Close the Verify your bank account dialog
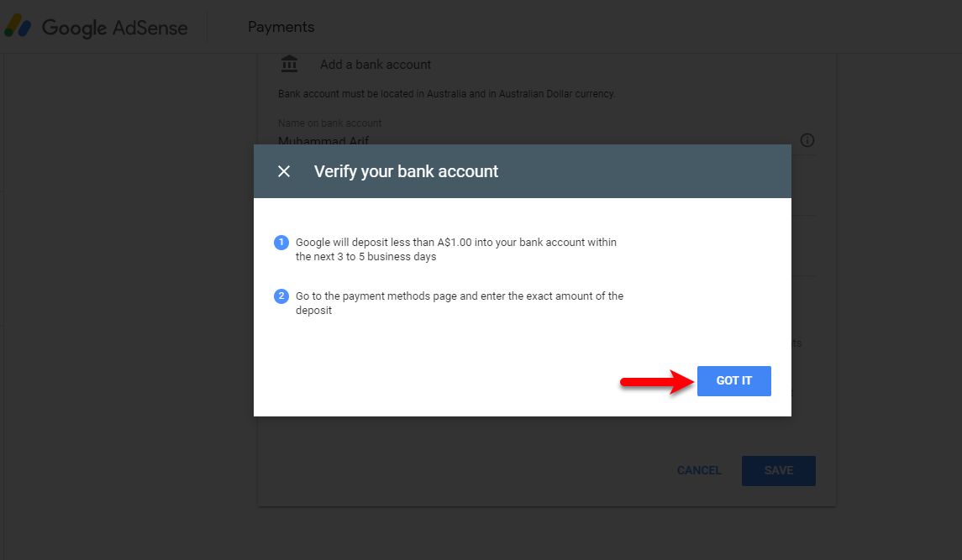 click(283, 172)
